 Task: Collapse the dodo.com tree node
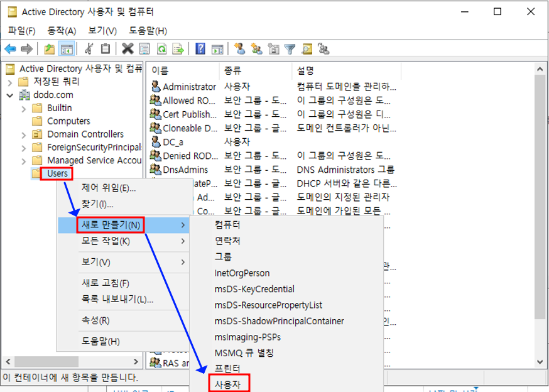[x=10, y=95]
